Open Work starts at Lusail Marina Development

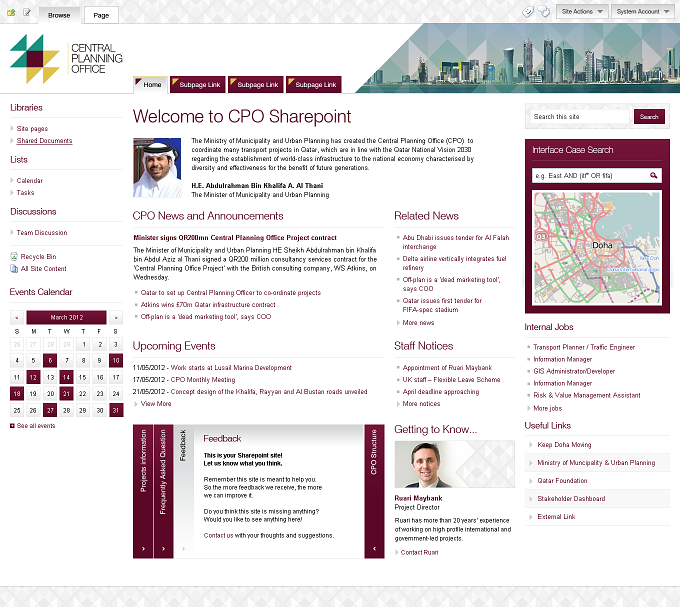(231, 368)
